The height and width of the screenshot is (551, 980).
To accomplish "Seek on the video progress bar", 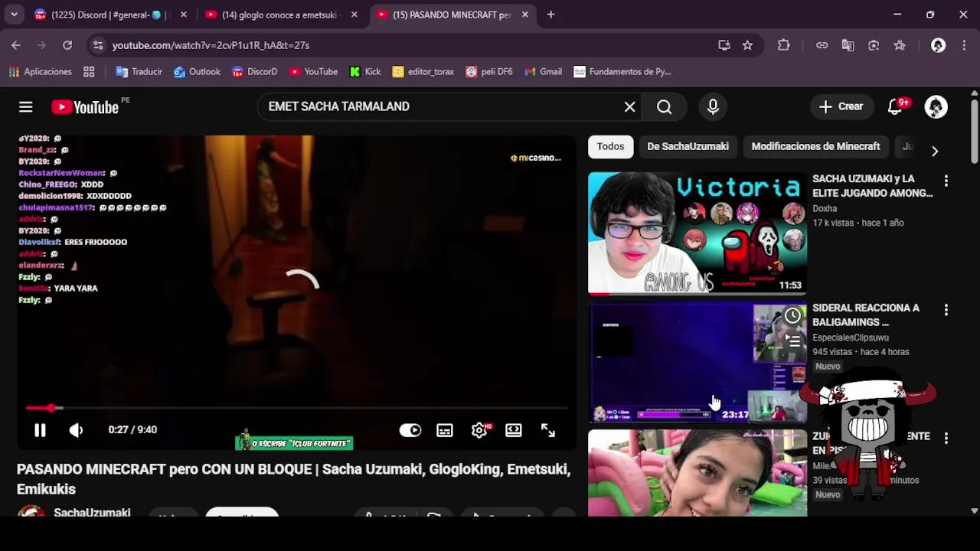I will coord(297,408).
